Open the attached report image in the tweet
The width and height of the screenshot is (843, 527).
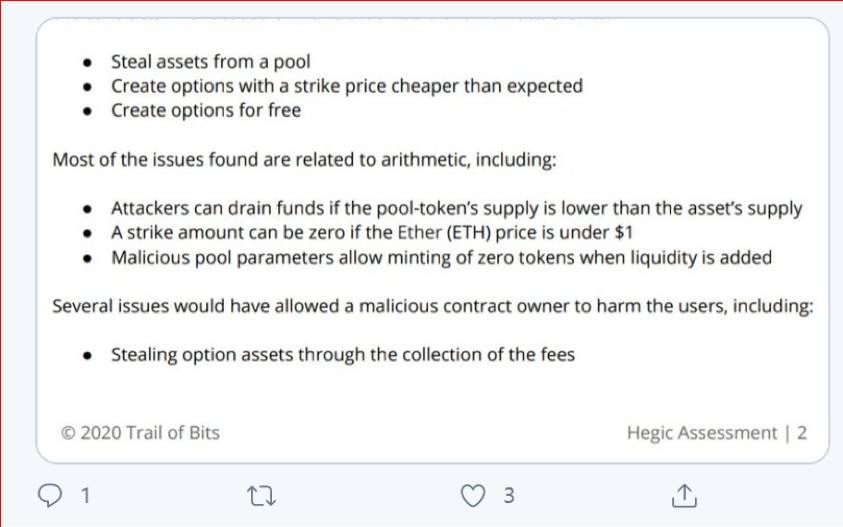click(x=433, y=240)
